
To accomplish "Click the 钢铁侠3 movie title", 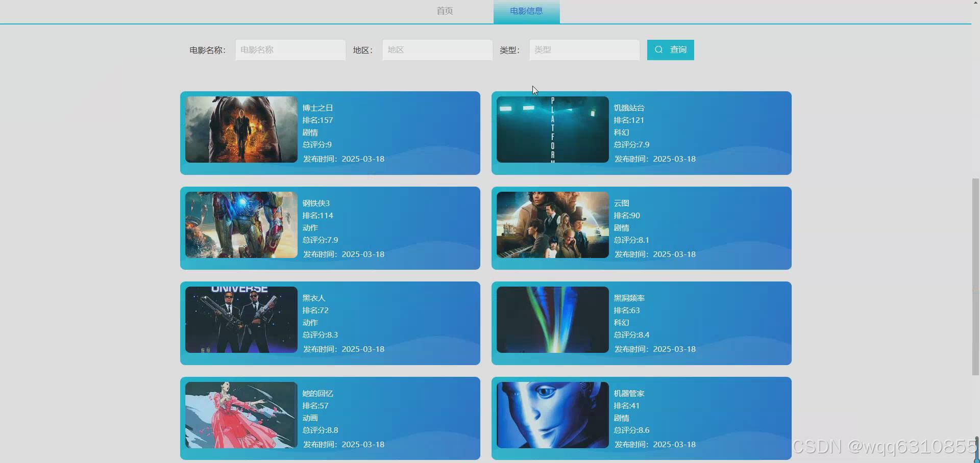I will [x=316, y=203].
